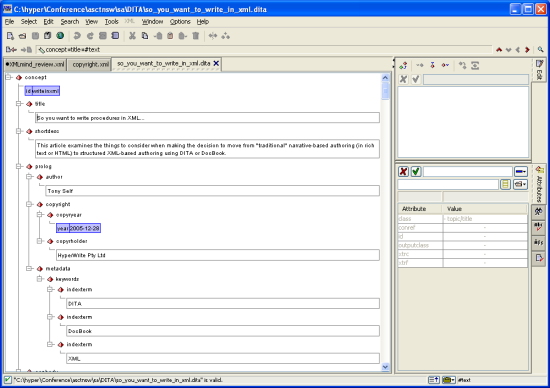
Task: Open the binoculars Search side tab
Action: (538, 211)
